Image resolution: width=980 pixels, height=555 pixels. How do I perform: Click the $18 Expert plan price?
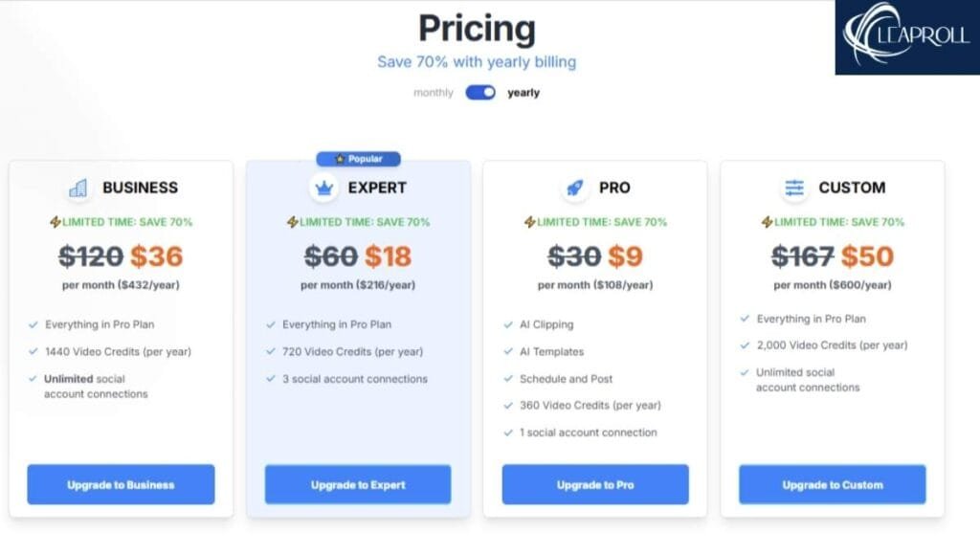point(389,256)
